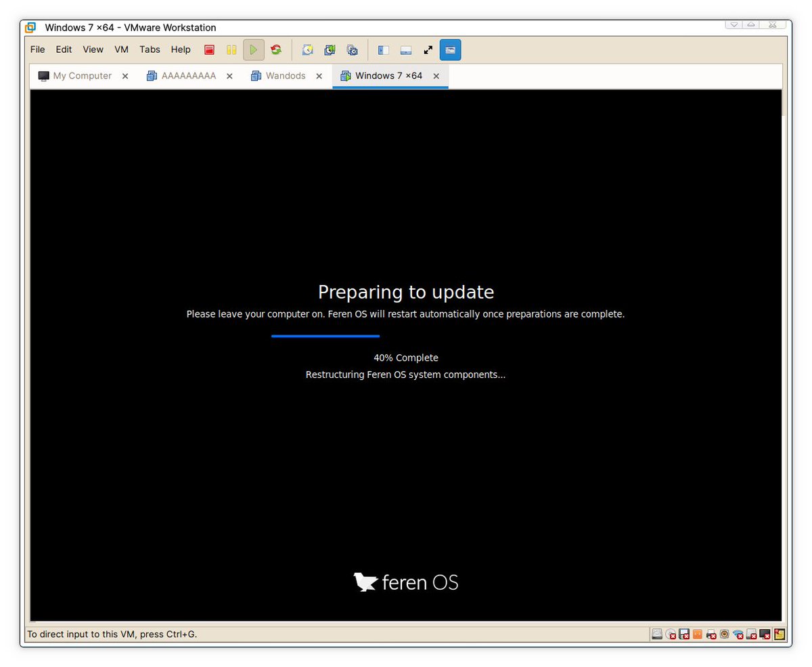Screen dimensions: 812x667
Task: Click the disconnected wireless device icon
Action: pyautogui.click(x=738, y=634)
